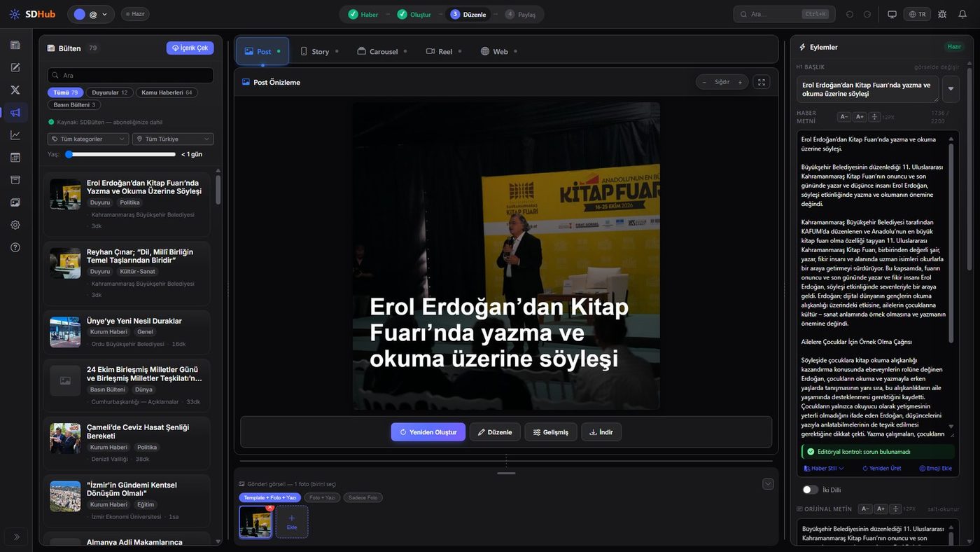Collapse the Gönderi görseli panel
980x552 pixels.
(768, 484)
